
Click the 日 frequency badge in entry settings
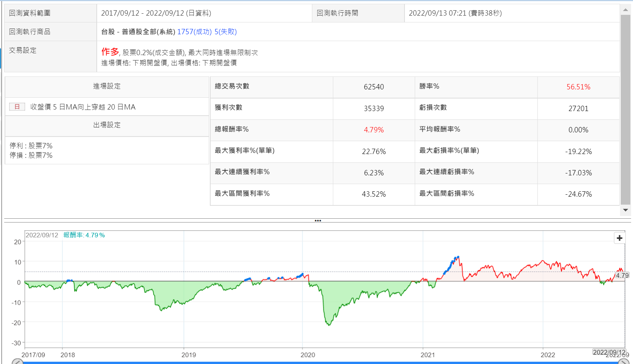(x=17, y=107)
